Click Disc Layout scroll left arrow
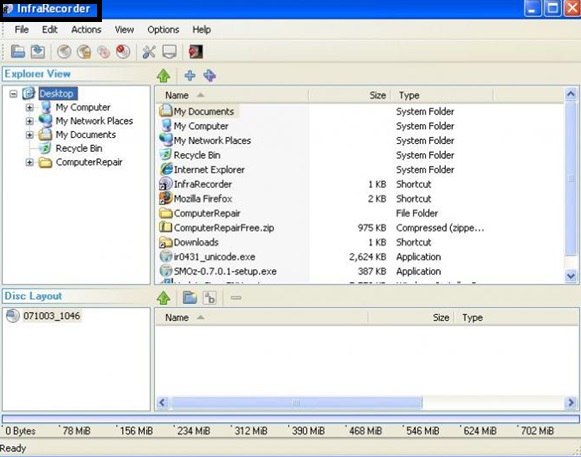Viewport: 581px width, 457px height. [x=162, y=403]
